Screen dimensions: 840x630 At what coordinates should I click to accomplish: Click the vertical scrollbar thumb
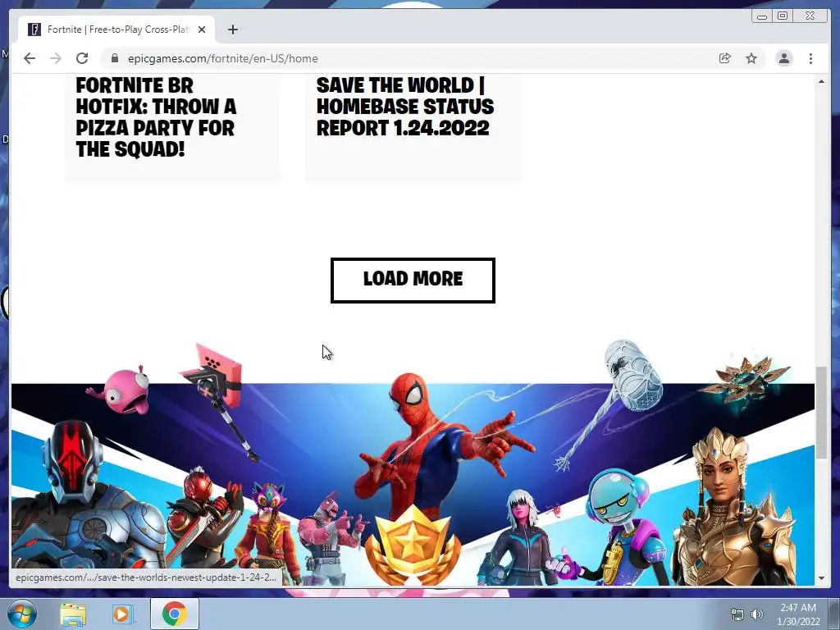tap(821, 413)
